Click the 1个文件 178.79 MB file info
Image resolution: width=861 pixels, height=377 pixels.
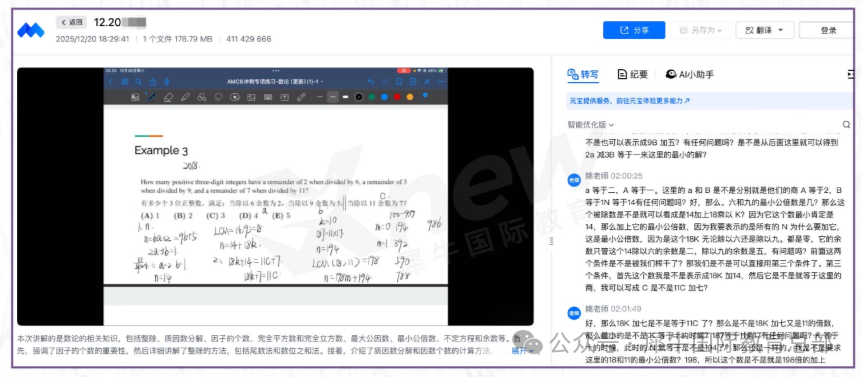pos(177,39)
